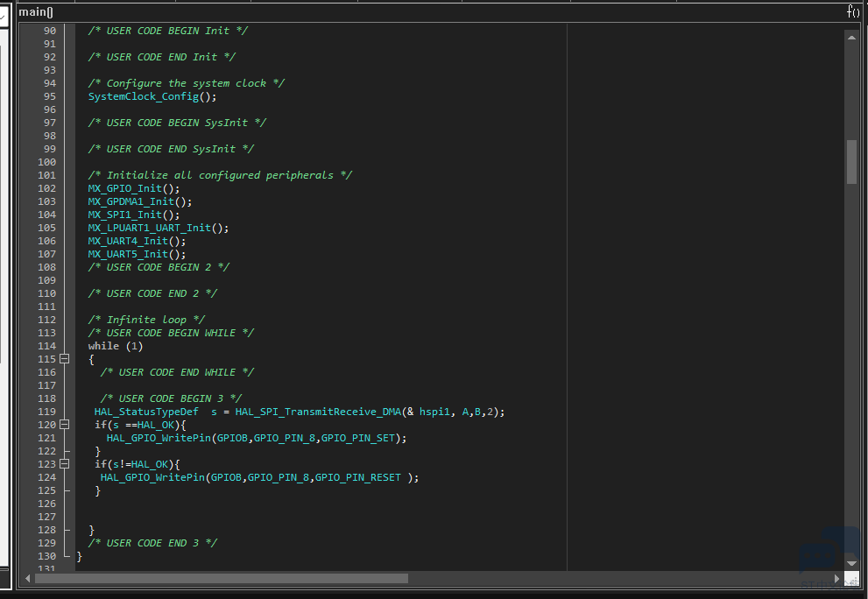Click 'Configure the system clock' comment
The width and height of the screenshot is (868, 599).
click(x=186, y=83)
